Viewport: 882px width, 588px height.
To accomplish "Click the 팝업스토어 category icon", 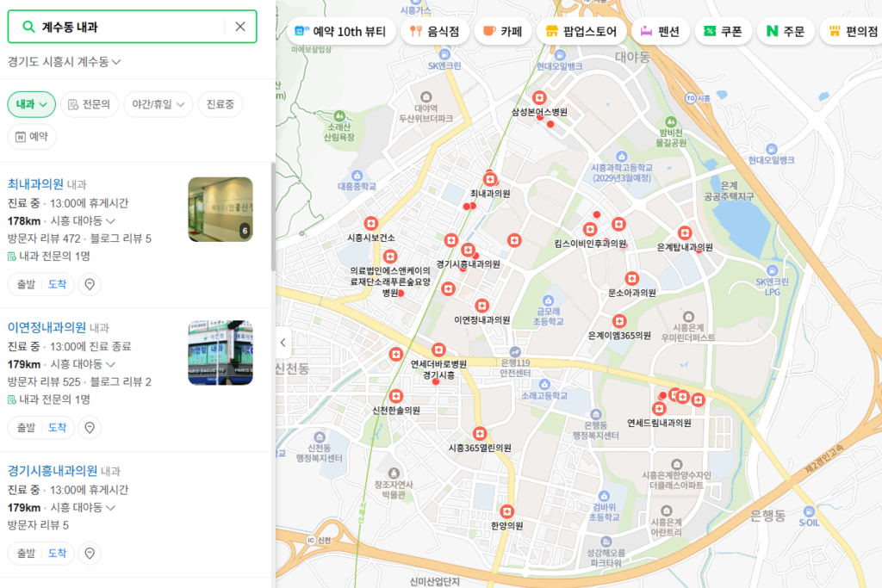I will click(x=550, y=29).
